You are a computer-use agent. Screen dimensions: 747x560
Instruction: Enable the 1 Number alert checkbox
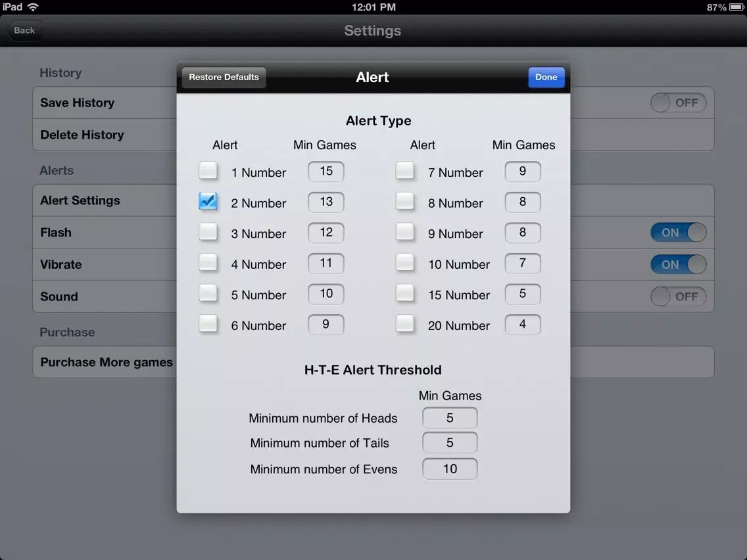208,171
